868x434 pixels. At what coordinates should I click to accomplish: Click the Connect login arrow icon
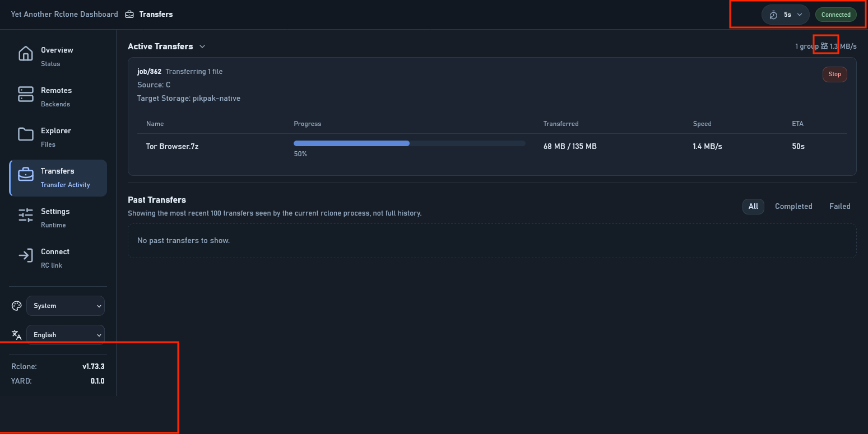coord(26,255)
